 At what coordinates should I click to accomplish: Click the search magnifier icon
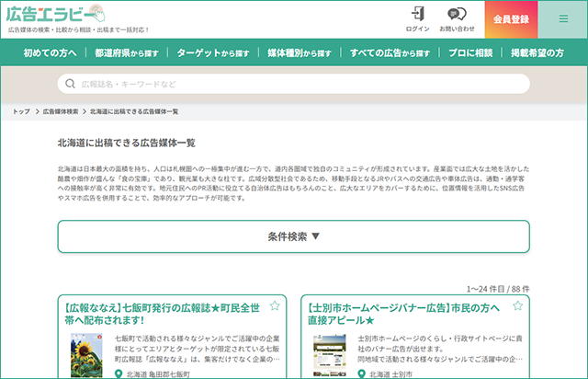[x=70, y=84]
